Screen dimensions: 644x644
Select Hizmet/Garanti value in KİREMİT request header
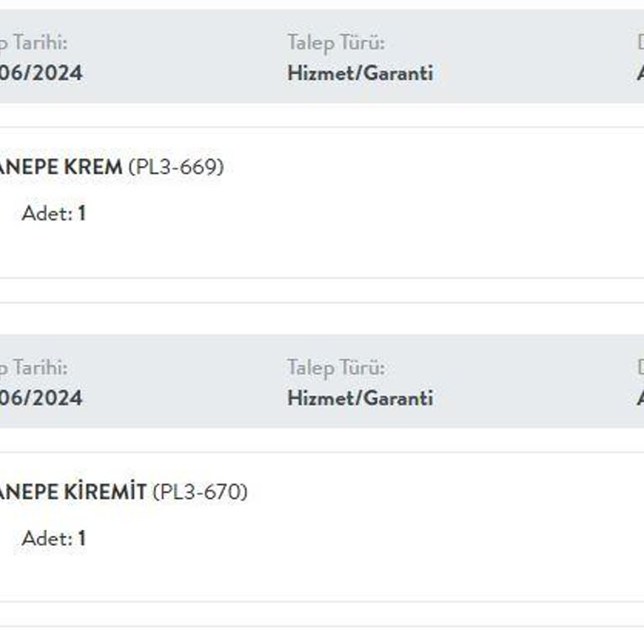(360, 397)
